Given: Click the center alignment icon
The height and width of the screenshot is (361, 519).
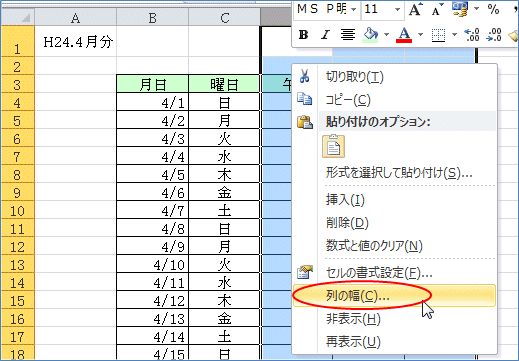Looking at the screenshot, I should click(x=348, y=34).
